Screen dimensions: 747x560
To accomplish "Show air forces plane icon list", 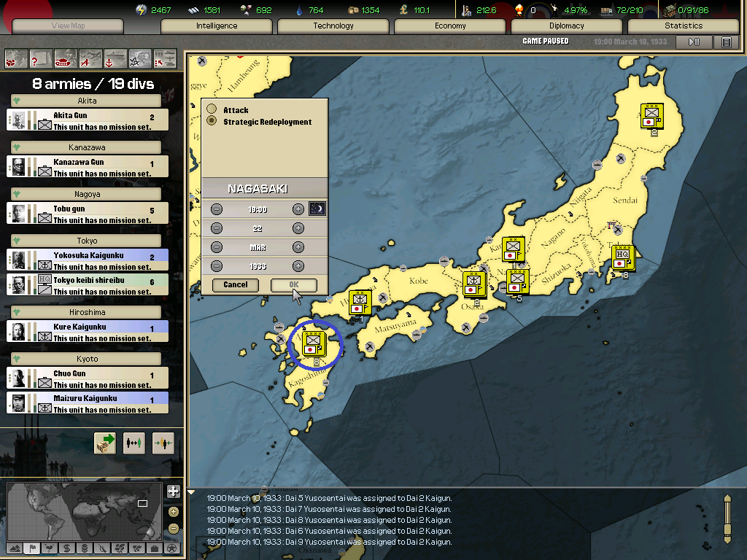I will click(x=90, y=58).
